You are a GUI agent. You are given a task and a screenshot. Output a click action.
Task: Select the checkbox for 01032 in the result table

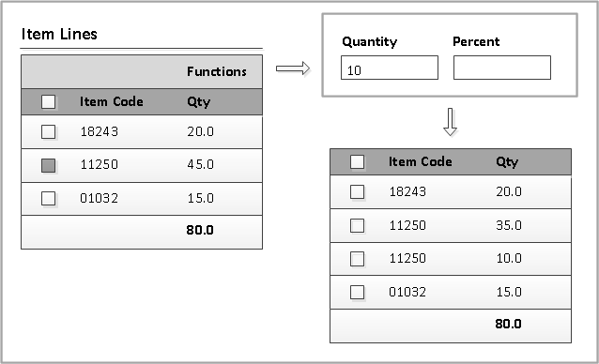tap(357, 293)
